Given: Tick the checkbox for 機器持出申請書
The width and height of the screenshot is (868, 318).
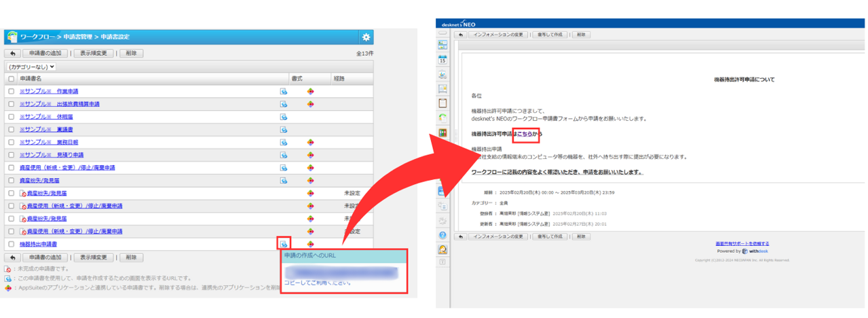Looking at the screenshot, I should (x=11, y=244).
